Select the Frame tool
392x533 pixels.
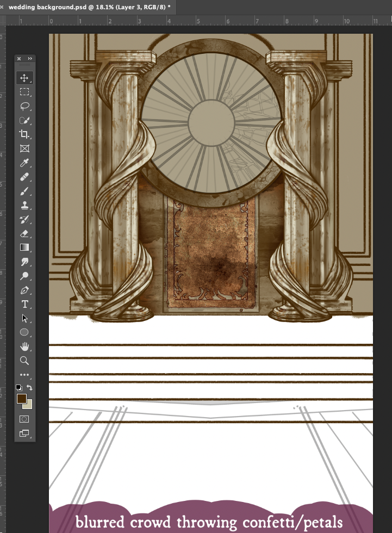(24, 148)
